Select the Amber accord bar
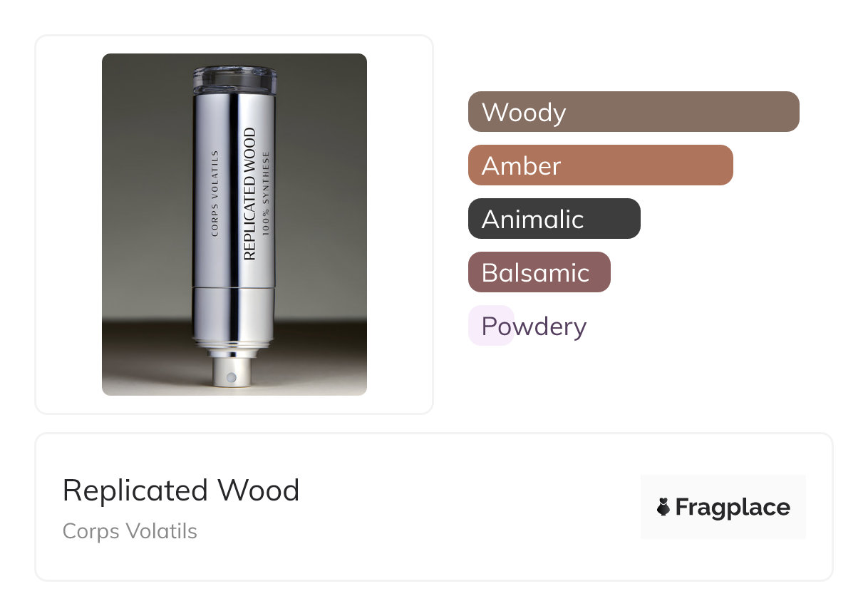This screenshot has width=868, height=616. point(600,165)
